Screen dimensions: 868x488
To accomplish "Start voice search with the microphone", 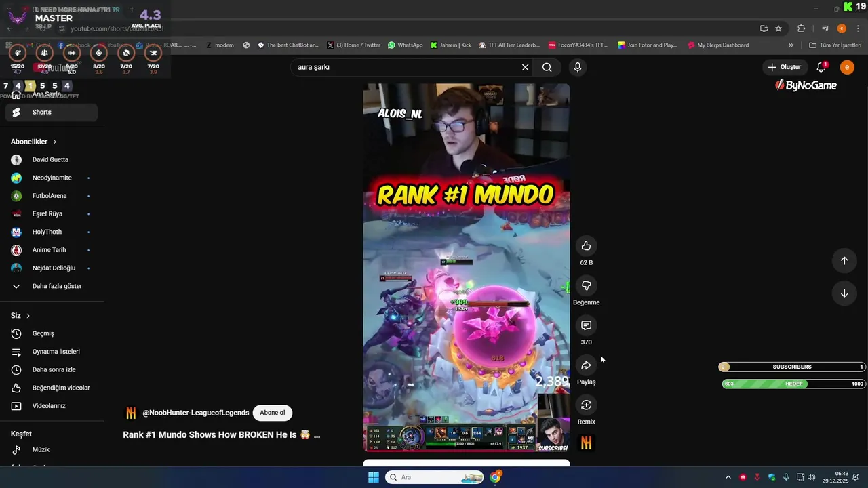I will [577, 67].
